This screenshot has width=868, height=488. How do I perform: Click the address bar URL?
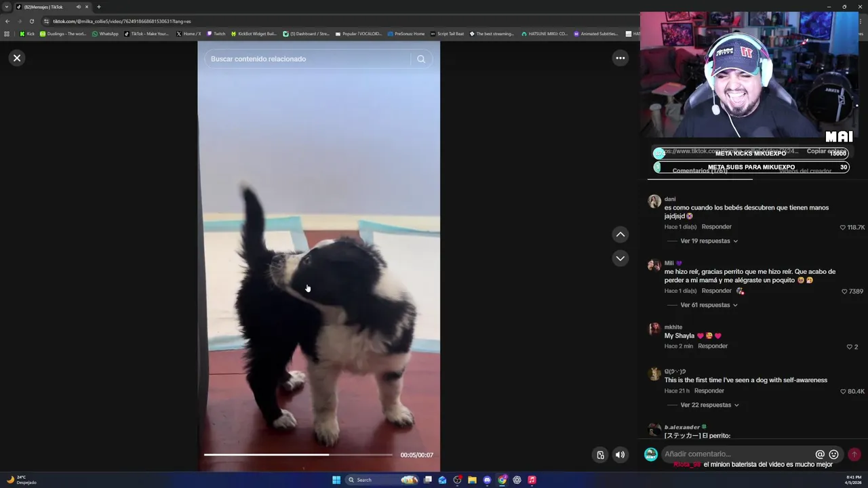122,21
